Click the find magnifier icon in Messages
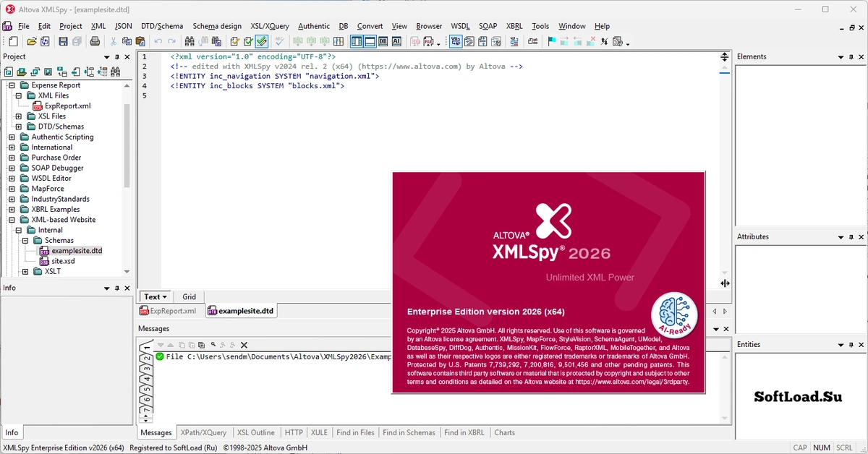Screen dimensions: 868x454 coord(213,346)
